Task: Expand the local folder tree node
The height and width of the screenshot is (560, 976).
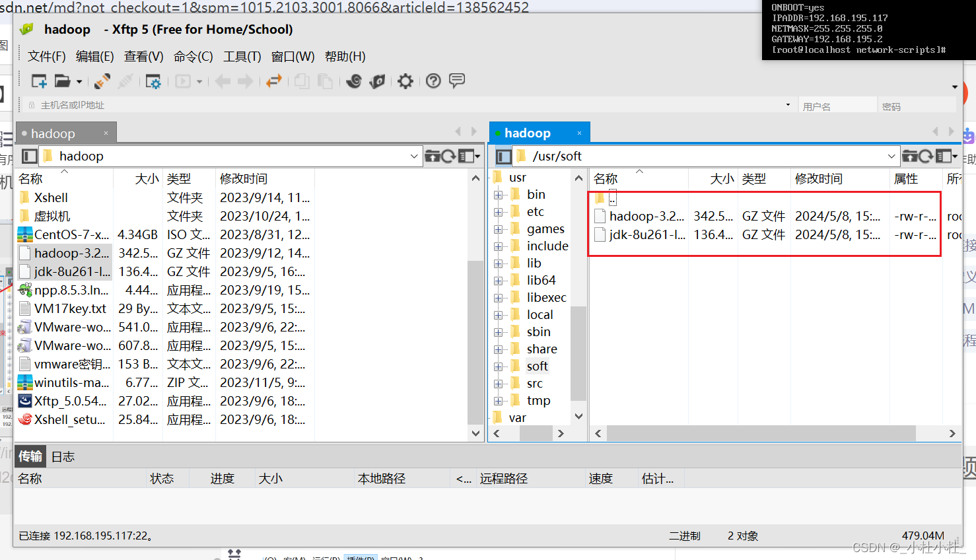Action: point(499,315)
